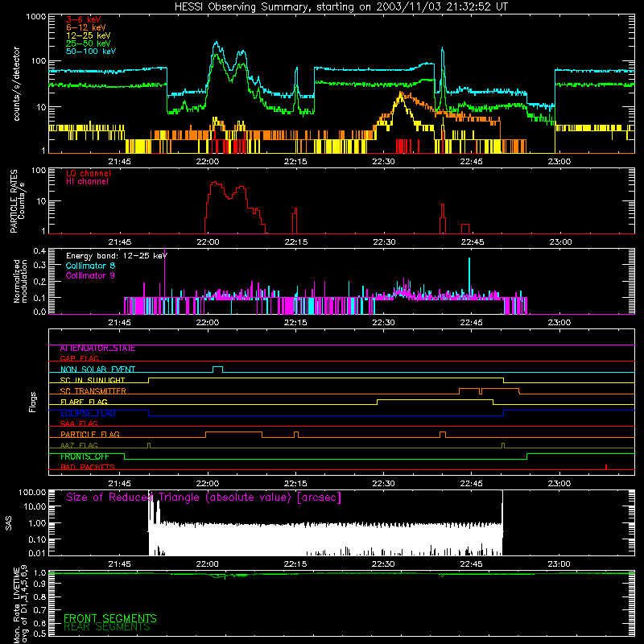The height and width of the screenshot is (644, 644).
Task: Select the 'FRONT SEGMENTS' legend label
Action: coord(110,618)
